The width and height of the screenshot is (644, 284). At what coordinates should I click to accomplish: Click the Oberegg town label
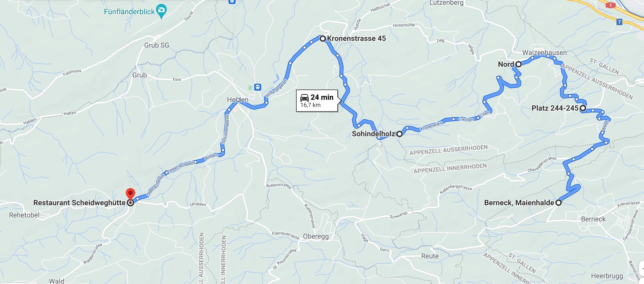(316, 236)
